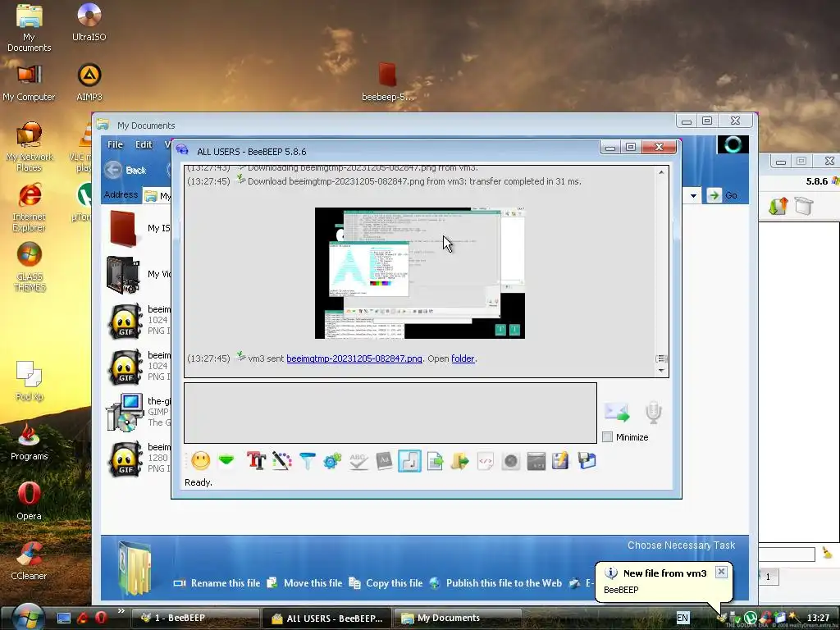Image resolution: width=840 pixels, height=630 pixels.
Task: Click Copy this file task
Action: pos(386,583)
